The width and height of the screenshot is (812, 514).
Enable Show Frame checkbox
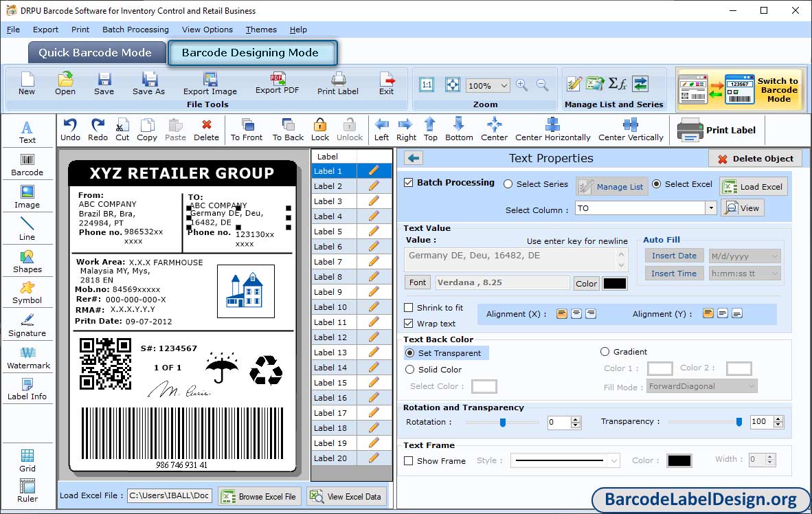(x=409, y=460)
